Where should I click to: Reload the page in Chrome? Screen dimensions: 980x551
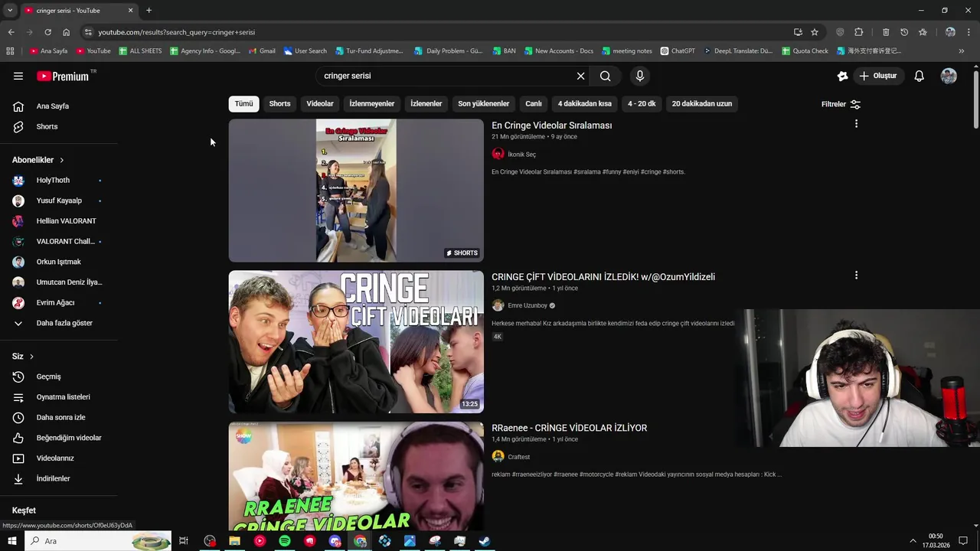(x=47, y=32)
